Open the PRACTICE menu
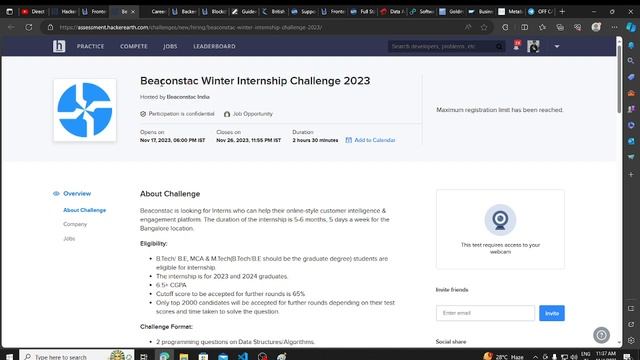640x360 pixels. (x=91, y=46)
